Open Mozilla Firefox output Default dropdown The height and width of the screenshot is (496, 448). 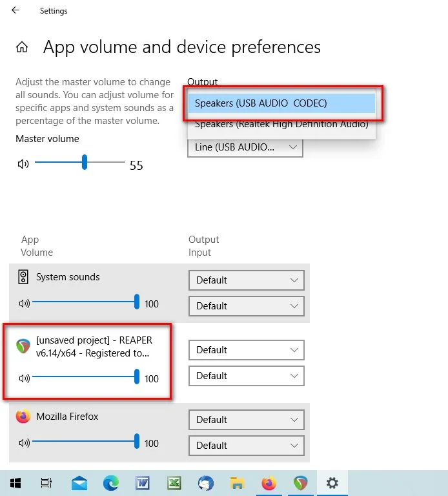click(x=246, y=420)
